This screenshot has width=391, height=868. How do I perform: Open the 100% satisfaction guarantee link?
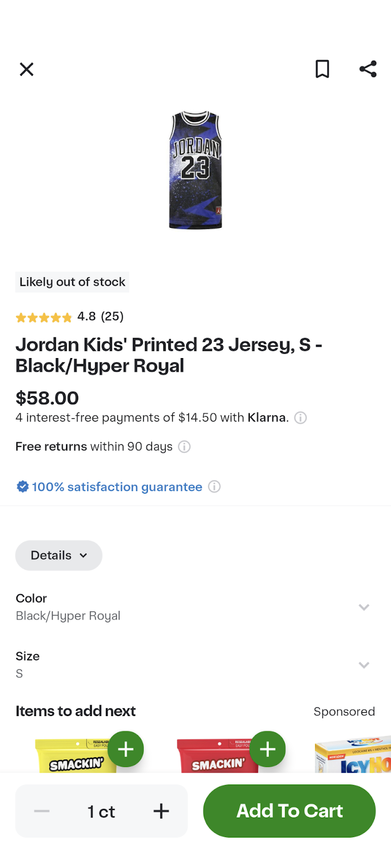tap(117, 487)
